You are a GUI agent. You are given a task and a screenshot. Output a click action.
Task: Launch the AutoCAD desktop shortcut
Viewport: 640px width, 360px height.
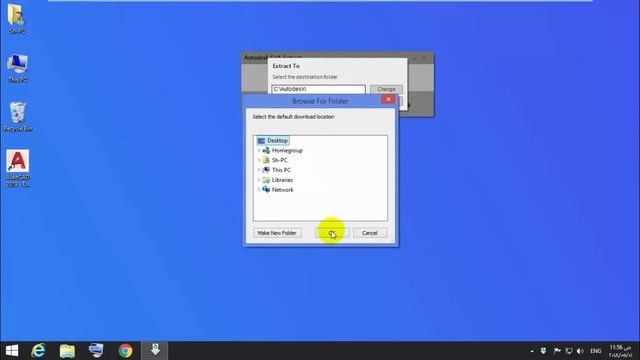point(18,168)
